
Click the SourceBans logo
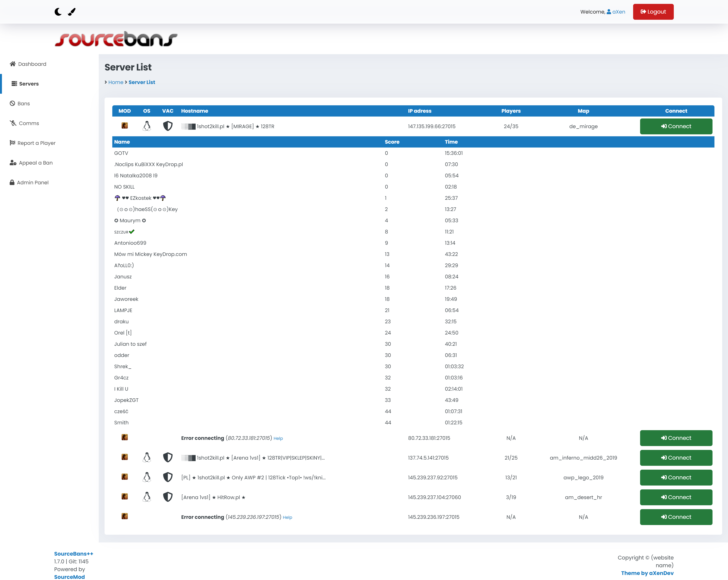pyautogui.click(x=116, y=39)
